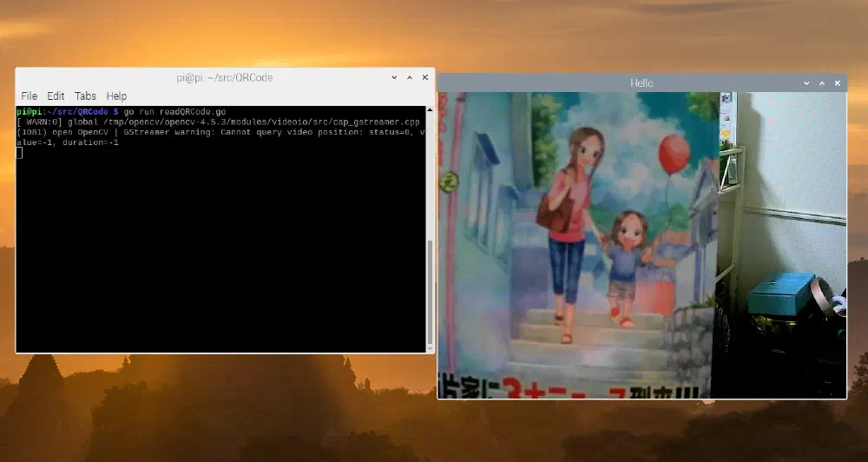Minimize the Hello window via down chevron
Viewport: 868px width, 462px height.
pyautogui.click(x=806, y=83)
